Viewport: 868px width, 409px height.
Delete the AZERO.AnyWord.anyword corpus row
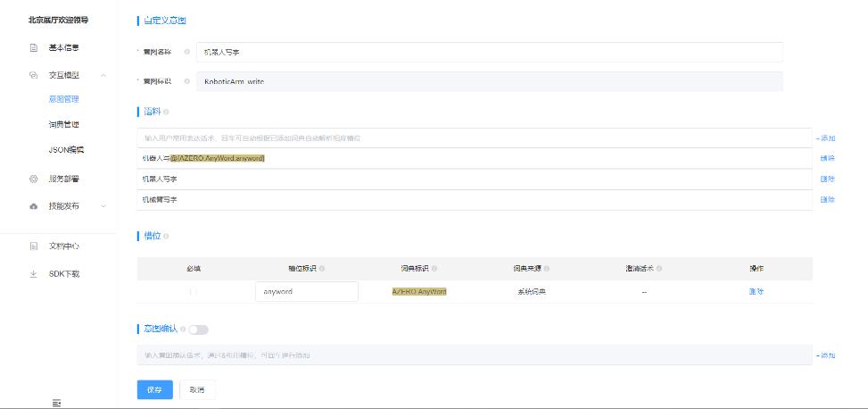(x=827, y=158)
